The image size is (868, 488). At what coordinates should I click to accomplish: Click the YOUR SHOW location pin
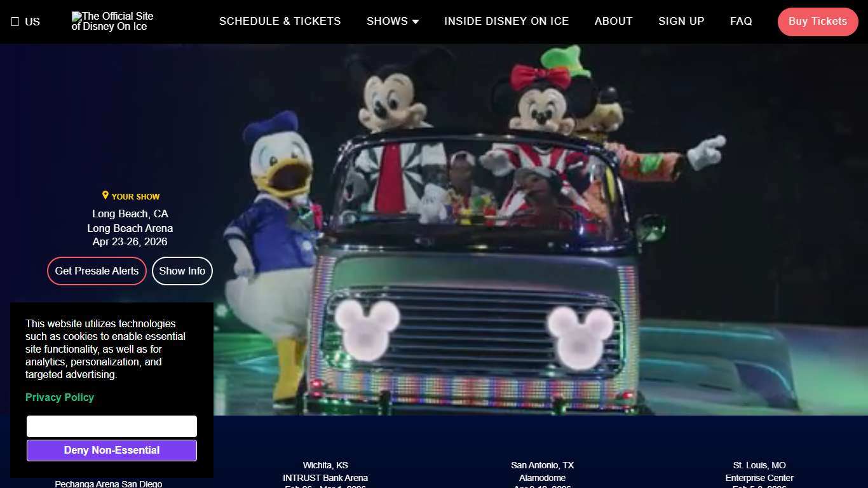[x=105, y=196]
